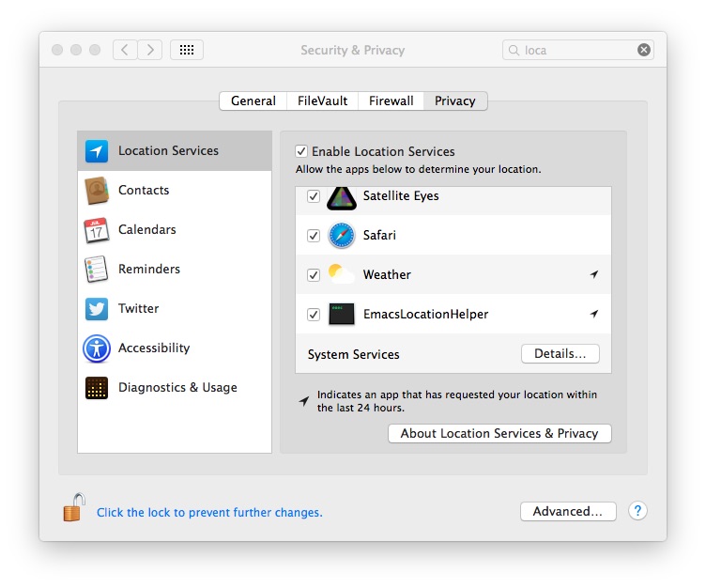Screen dimensions: 706x588
Task: Click About Location Services & Privacy button
Action: click(499, 433)
